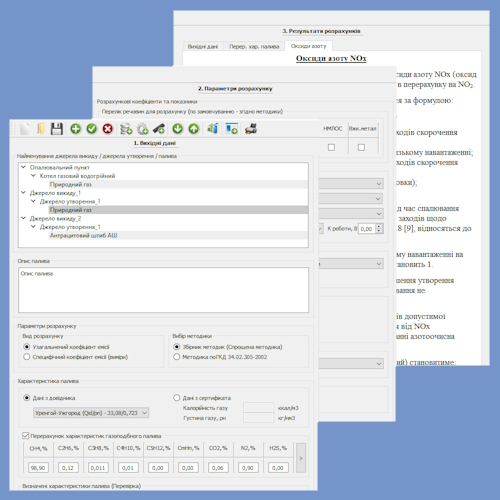This screenshot has height=500, width=500.
Task: Open the Уренгой-Ужгород fuel reference dropdown
Action: click(91, 413)
